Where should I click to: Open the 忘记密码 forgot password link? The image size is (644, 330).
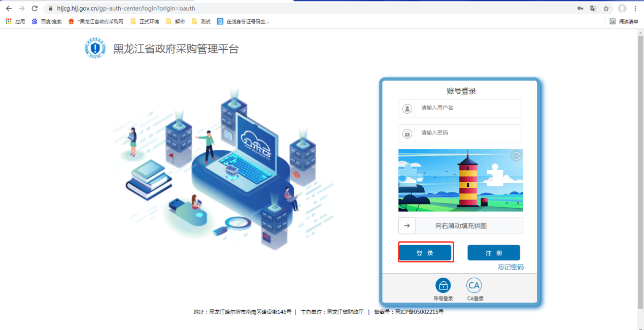(511, 267)
